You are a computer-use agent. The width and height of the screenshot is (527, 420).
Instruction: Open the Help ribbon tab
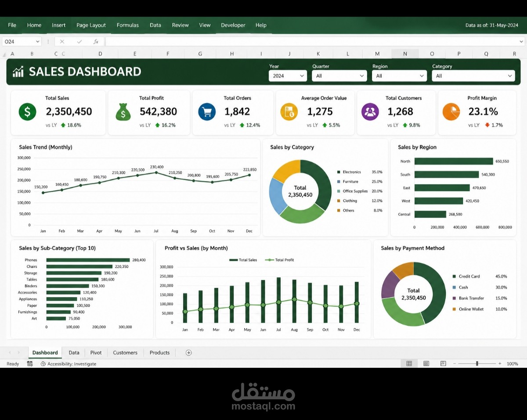coord(261,25)
